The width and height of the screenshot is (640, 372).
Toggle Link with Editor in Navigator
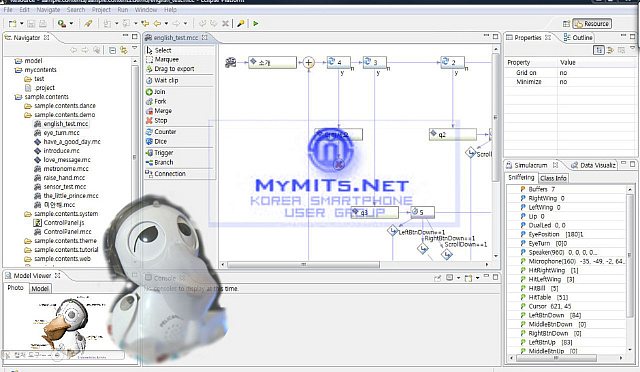(123, 50)
